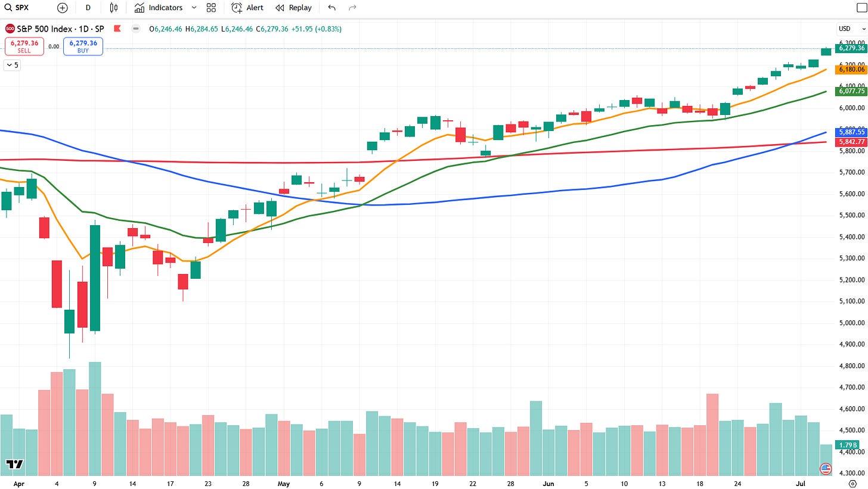Screen dimensions: 868x489
Task: Create a new Alert
Action: 247,8
